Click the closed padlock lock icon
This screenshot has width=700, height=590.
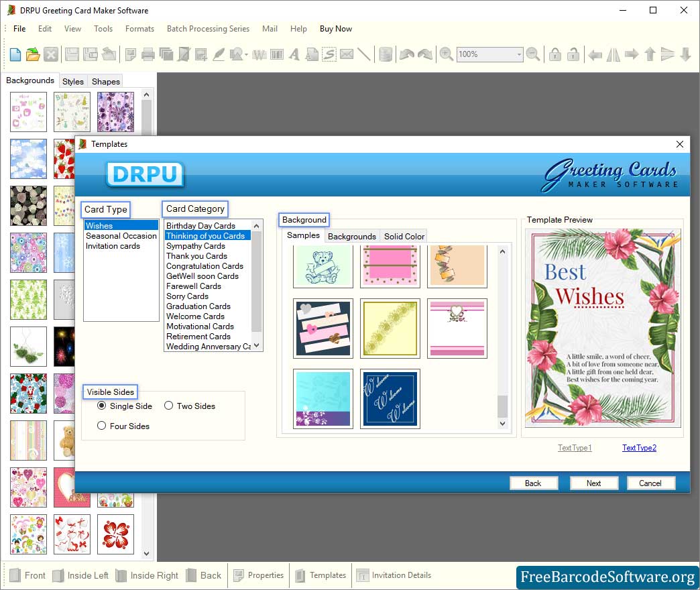pos(555,54)
